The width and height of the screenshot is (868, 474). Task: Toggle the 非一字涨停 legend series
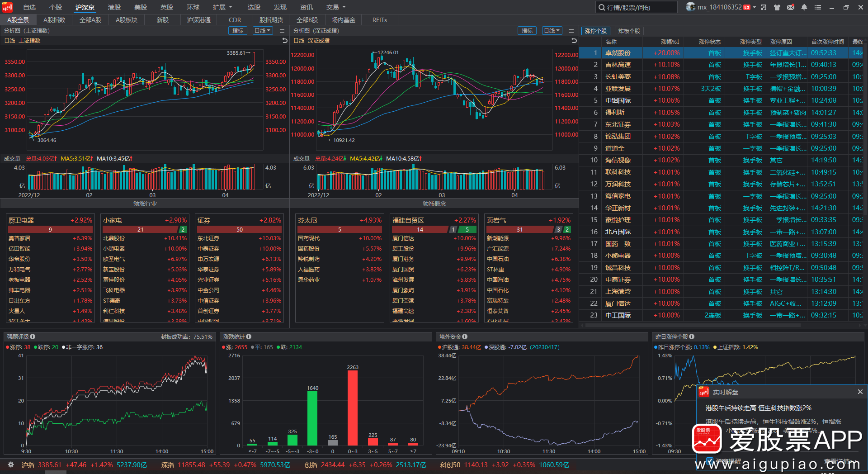coord(82,347)
